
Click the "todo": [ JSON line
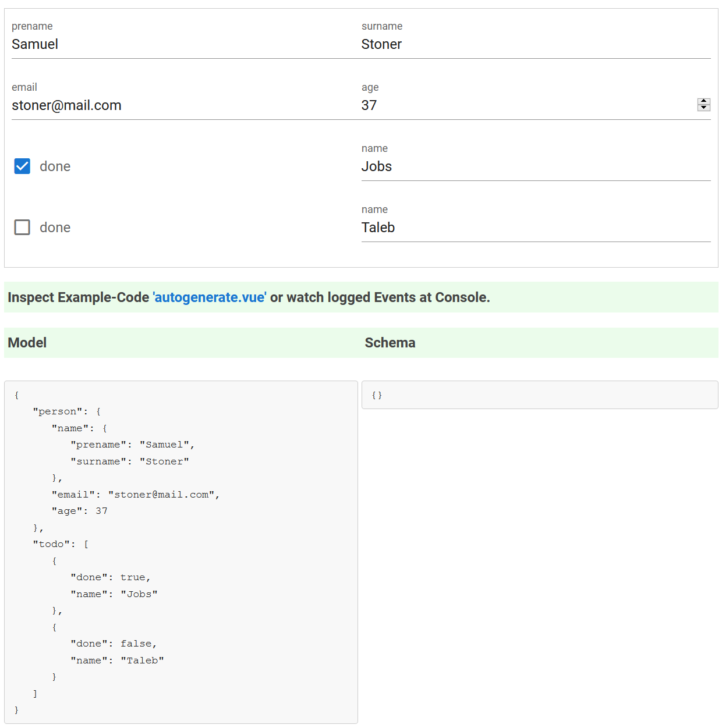(61, 544)
